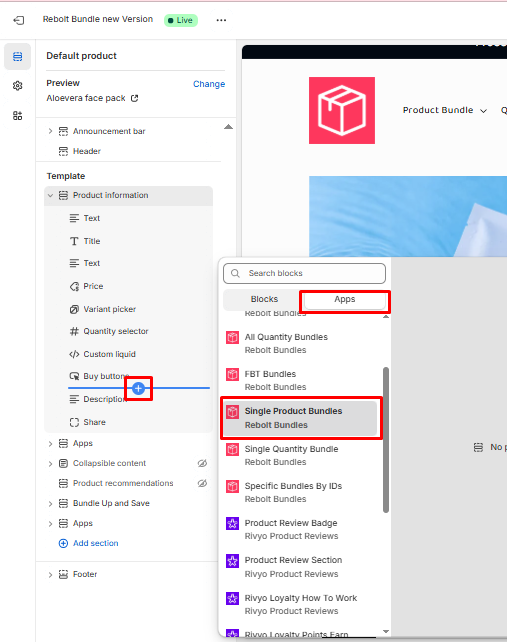
Task: Click the block list scroll down arrow
Action: point(386,632)
